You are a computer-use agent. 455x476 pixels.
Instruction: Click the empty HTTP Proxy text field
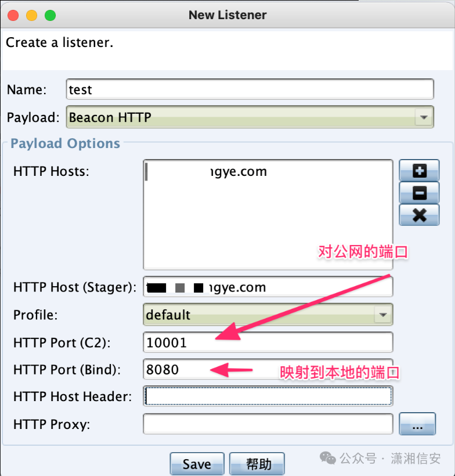268,424
